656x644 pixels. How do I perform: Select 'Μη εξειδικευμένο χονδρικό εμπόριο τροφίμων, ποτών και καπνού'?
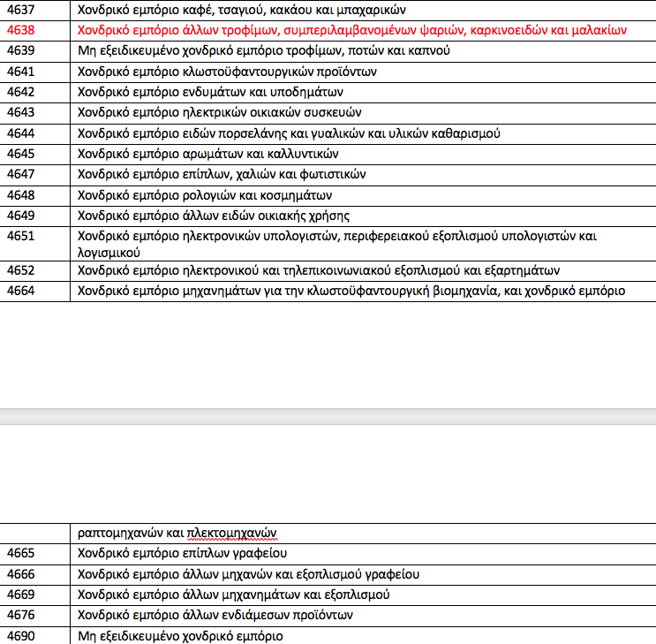pyautogui.click(x=264, y=50)
